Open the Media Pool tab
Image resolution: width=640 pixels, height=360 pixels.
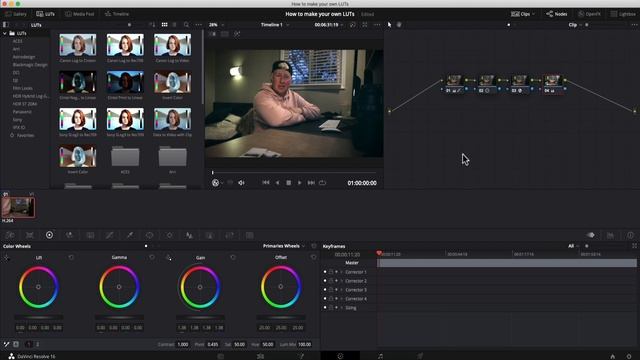[80, 14]
